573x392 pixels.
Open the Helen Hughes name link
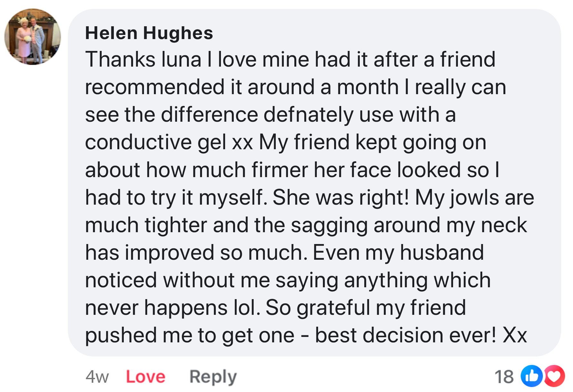[149, 33]
